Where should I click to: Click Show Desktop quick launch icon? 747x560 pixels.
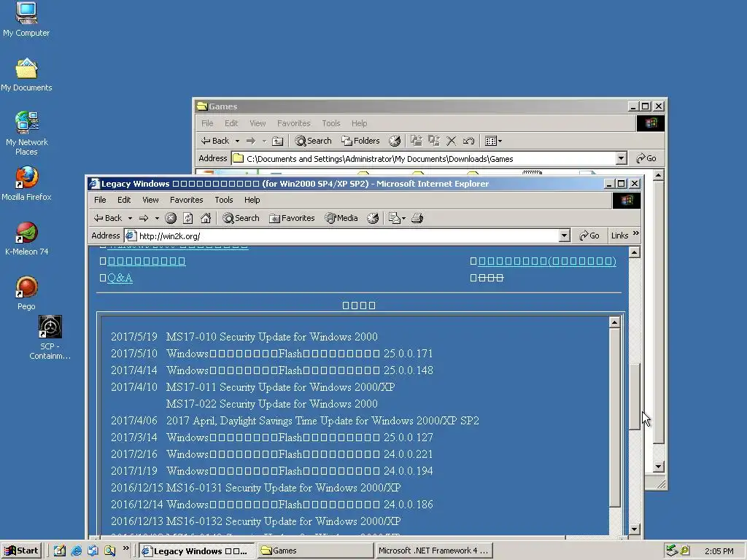pos(60,551)
